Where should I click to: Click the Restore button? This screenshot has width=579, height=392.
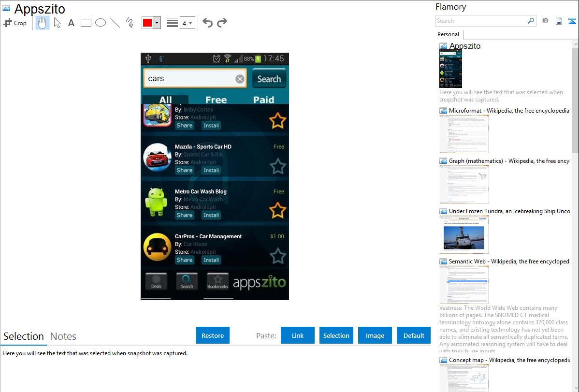point(213,335)
